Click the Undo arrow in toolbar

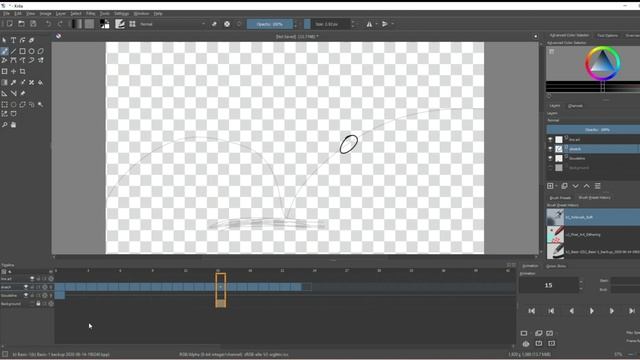pyautogui.click(x=48, y=24)
